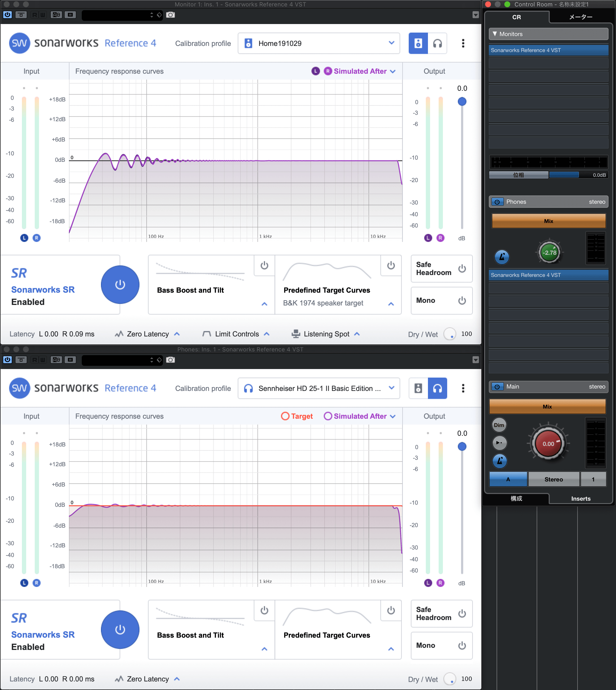Viewport: 616px width, 690px height.
Task: Click output L channel icon in Monitor 1 plugin
Action: pos(428,238)
